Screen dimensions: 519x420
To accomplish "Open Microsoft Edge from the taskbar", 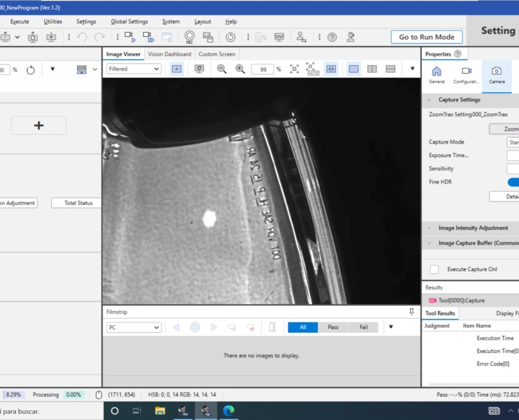I will click(228, 411).
